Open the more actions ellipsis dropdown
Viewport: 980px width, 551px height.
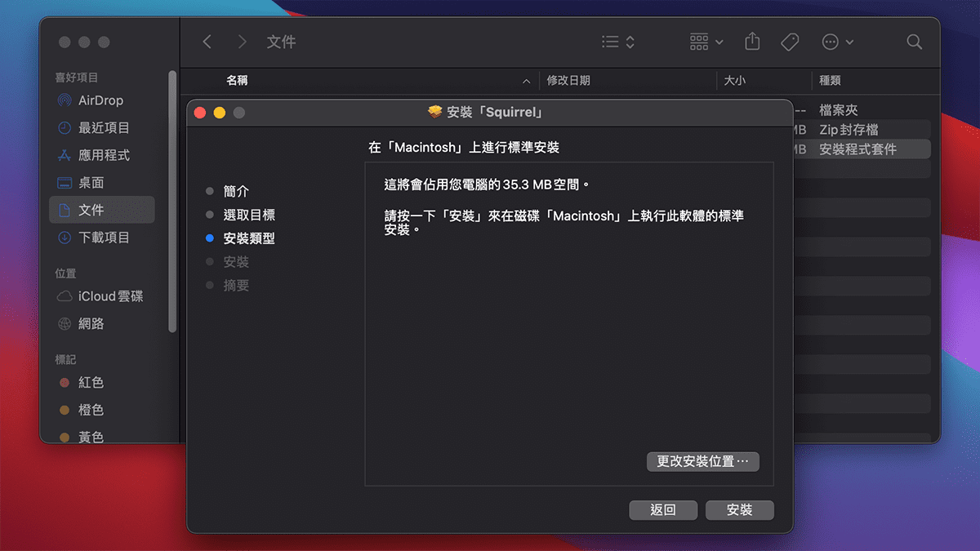point(837,42)
